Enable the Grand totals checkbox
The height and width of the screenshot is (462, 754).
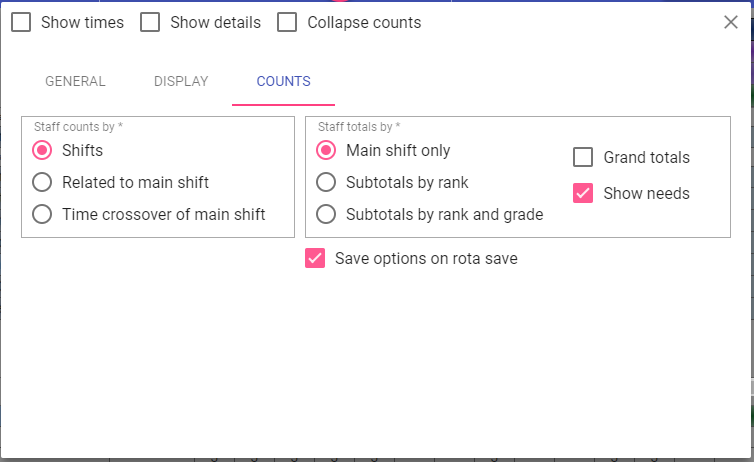click(x=583, y=157)
